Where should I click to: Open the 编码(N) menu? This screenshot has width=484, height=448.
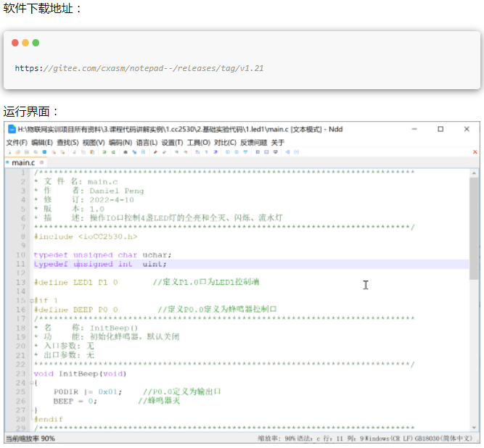[x=120, y=143]
